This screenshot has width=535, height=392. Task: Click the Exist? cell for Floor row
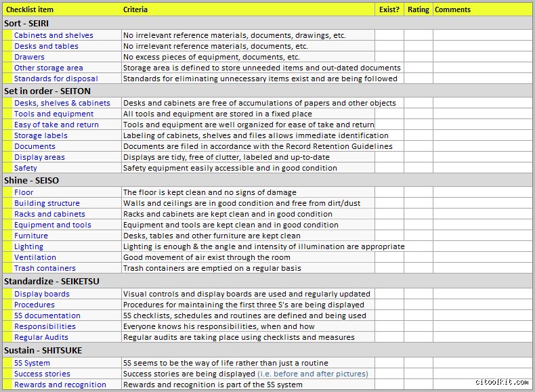coord(389,192)
